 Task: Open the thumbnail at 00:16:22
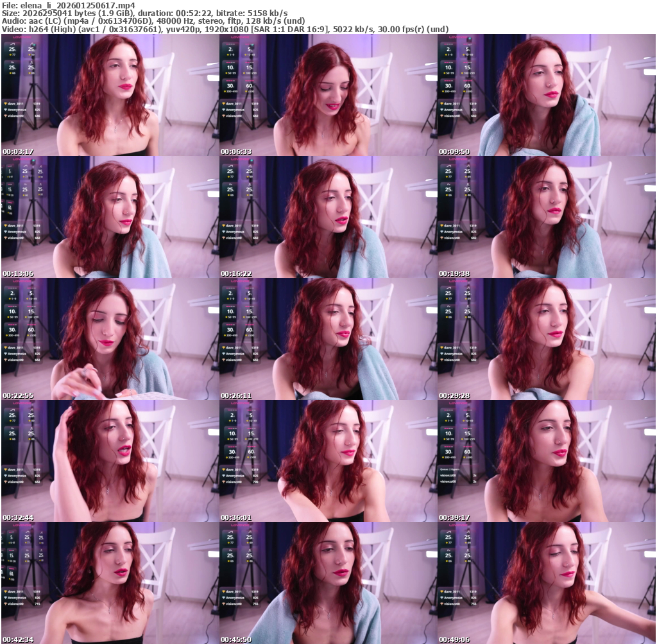328,217
